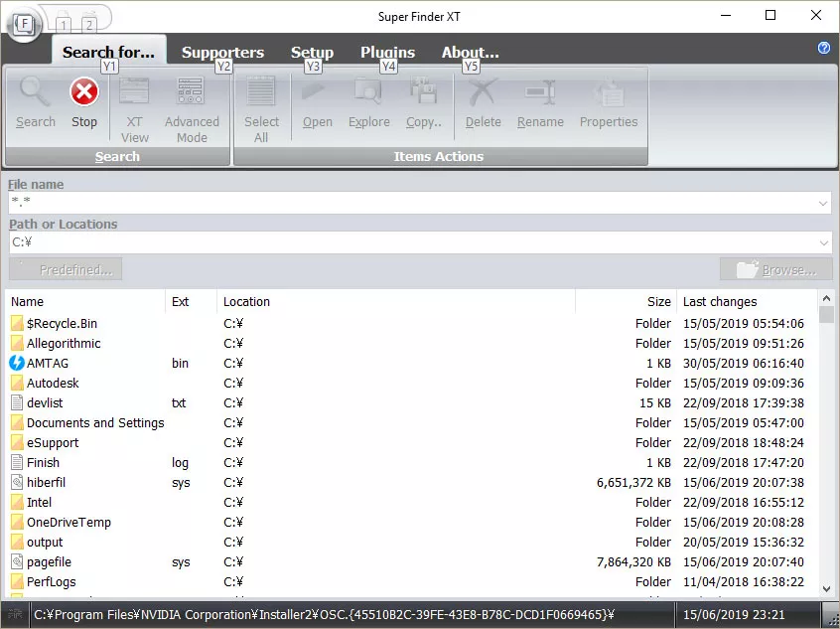The image size is (840, 629).
Task: Click the hiberfil system file icon
Action: coord(17,482)
